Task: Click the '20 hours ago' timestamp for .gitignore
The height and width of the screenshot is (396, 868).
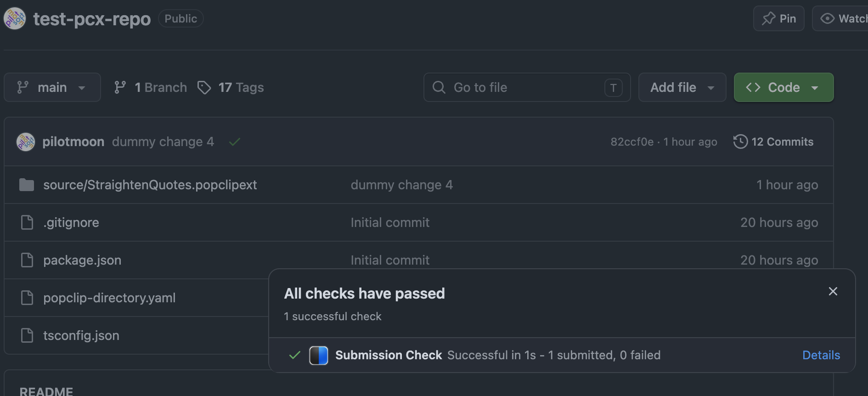Action: tap(779, 222)
